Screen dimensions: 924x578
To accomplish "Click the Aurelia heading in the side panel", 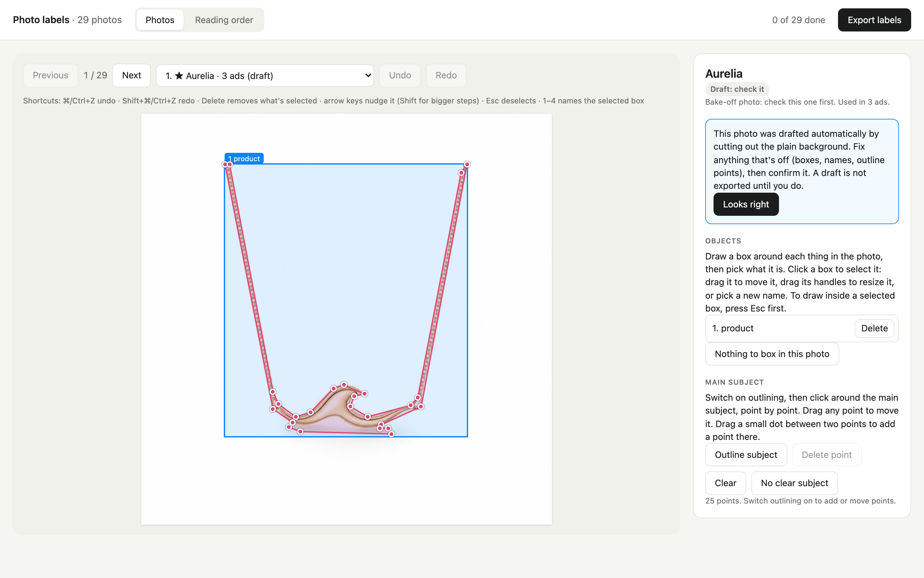I will click(x=723, y=74).
